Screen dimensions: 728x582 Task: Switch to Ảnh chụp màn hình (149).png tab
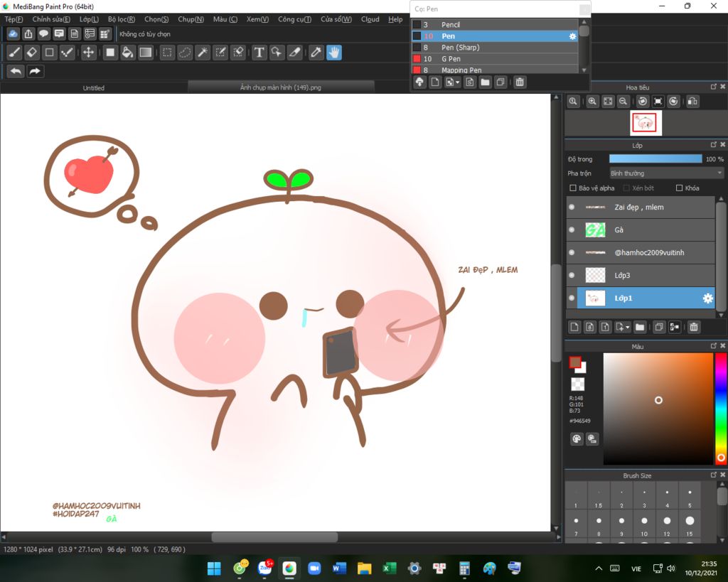pyautogui.click(x=280, y=87)
